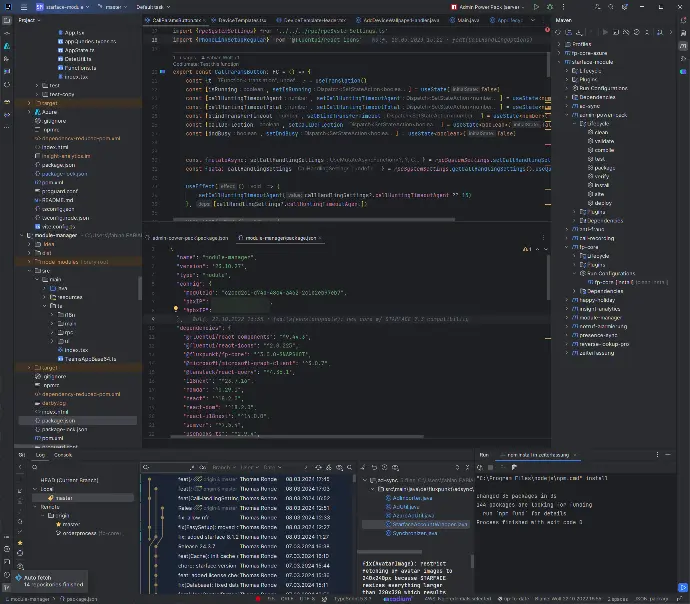Toggle skip tests mode in the Maven toolbar

pyautogui.click(x=637, y=32)
